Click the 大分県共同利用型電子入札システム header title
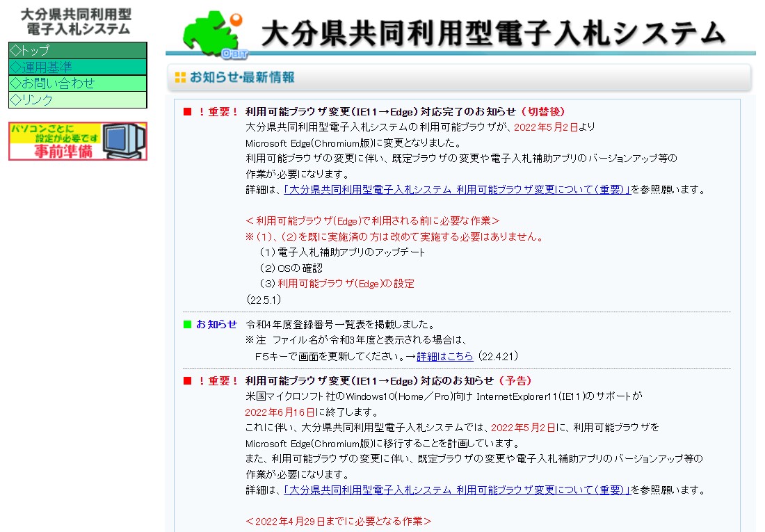The height and width of the screenshot is (532, 765). click(493, 33)
